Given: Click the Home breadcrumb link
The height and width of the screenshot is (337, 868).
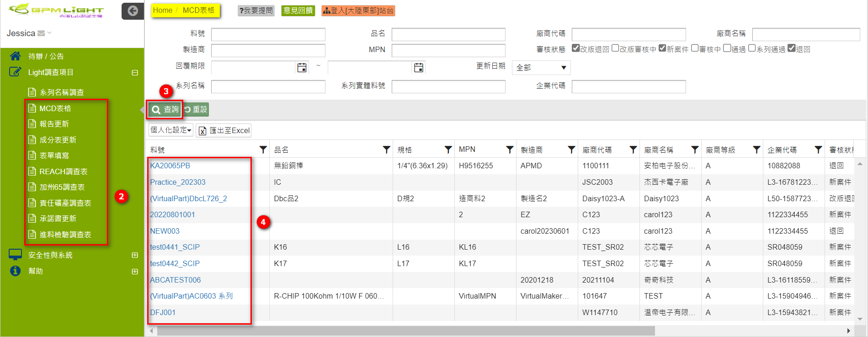Looking at the screenshot, I should 163,10.
